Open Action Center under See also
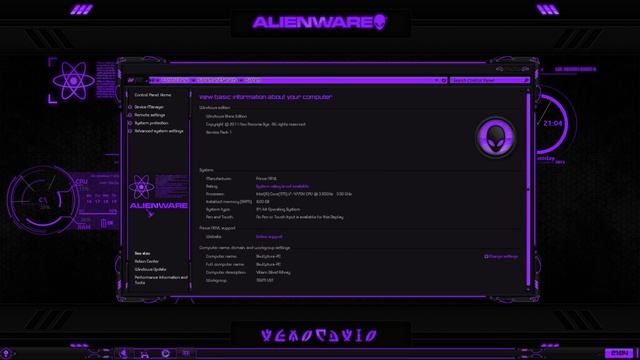640x360 pixels. [x=147, y=261]
